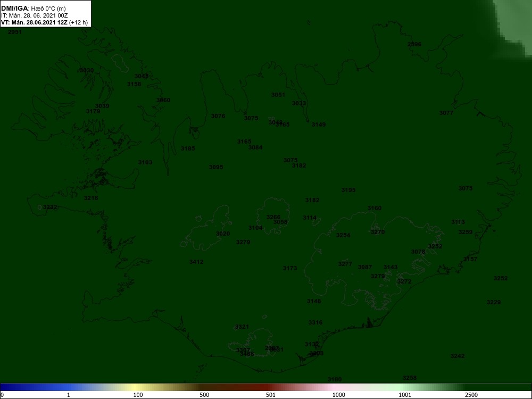This screenshot has height=399, width=532.
Task: Click the map value 3266
Action: pyautogui.click(x=273, y=217)
